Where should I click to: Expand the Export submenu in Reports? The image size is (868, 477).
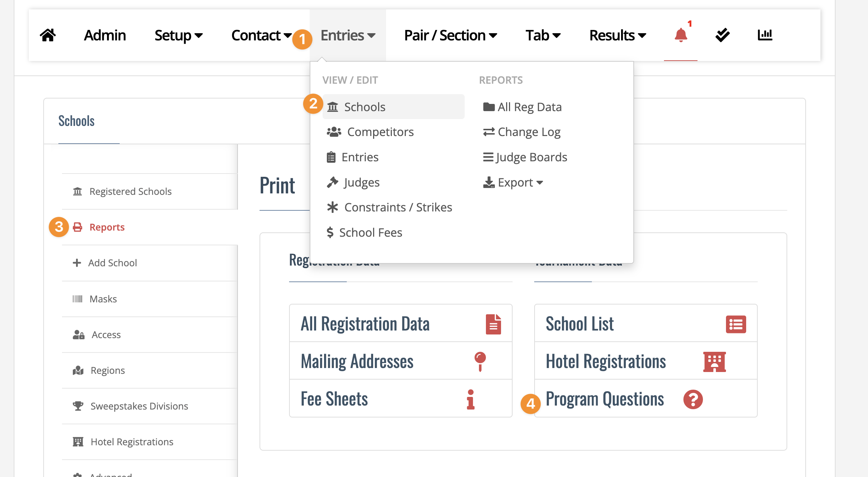[x=513, y=183]
